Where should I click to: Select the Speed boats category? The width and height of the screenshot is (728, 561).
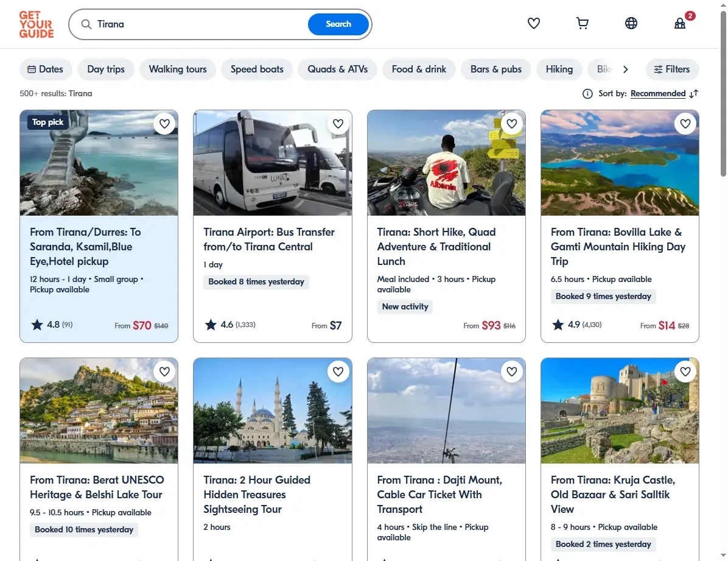click(x=257, y=69)
